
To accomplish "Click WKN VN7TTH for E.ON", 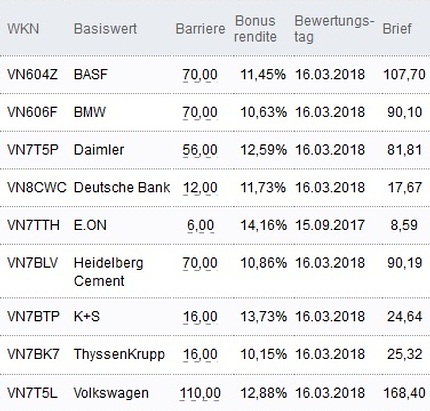I will click(x=33, y=225).
